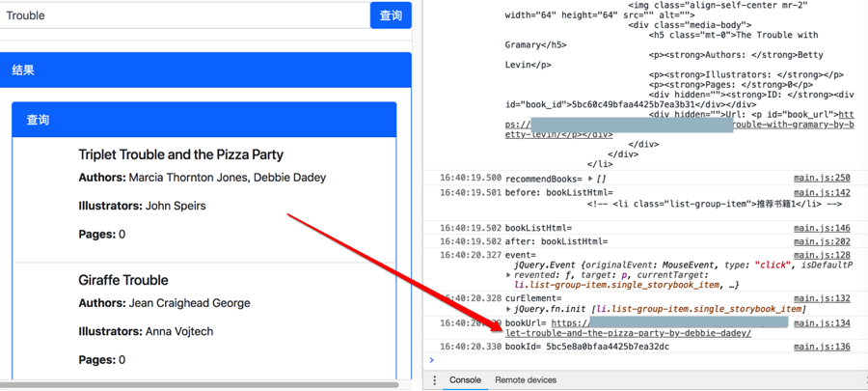
Task: Click the before: bookListHtml= log entry
Action: (x=559, y=192)
